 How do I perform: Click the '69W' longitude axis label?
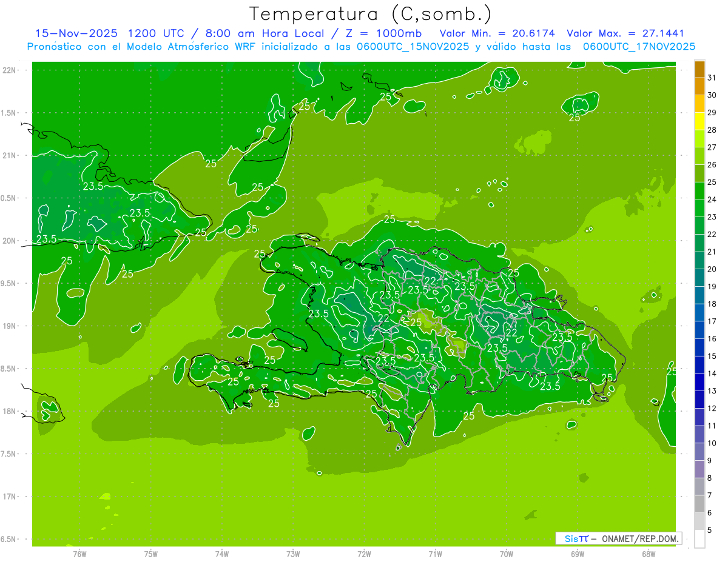[x=578, y=554]
